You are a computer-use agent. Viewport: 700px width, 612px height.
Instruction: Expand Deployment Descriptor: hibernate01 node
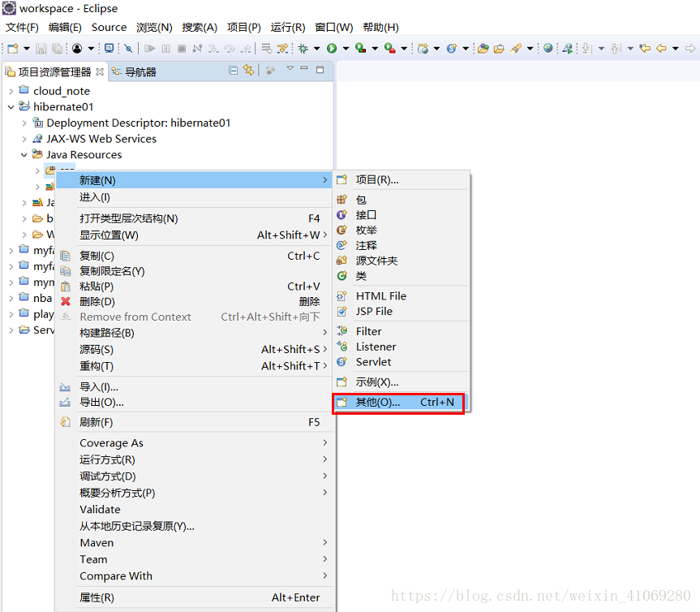(x=24, y=123)
